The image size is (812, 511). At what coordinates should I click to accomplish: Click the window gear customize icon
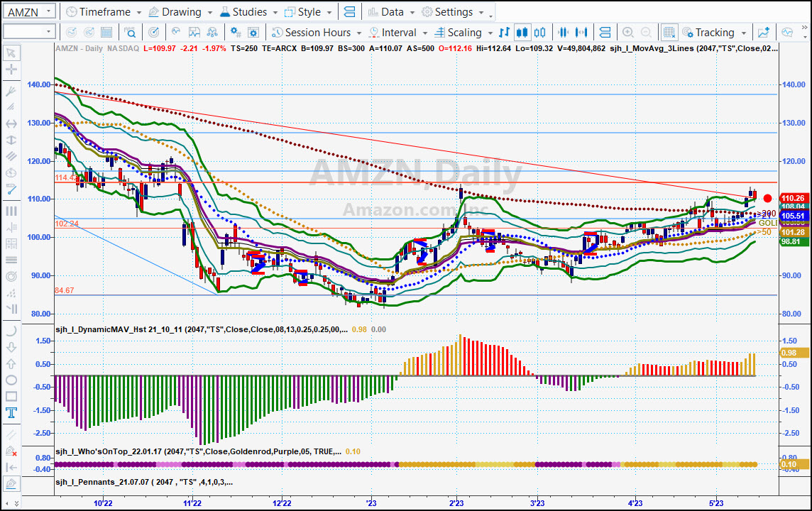pyautogui.click(x=253, y=33)
